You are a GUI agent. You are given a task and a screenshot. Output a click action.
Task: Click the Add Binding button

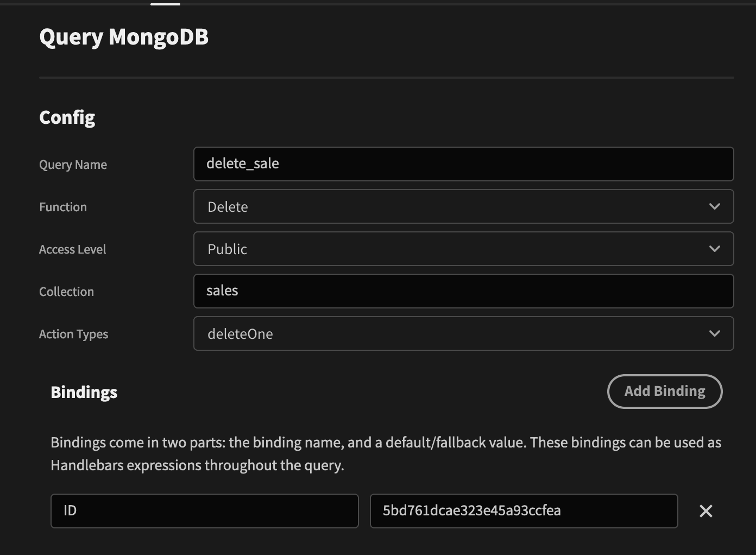point(665,392)
